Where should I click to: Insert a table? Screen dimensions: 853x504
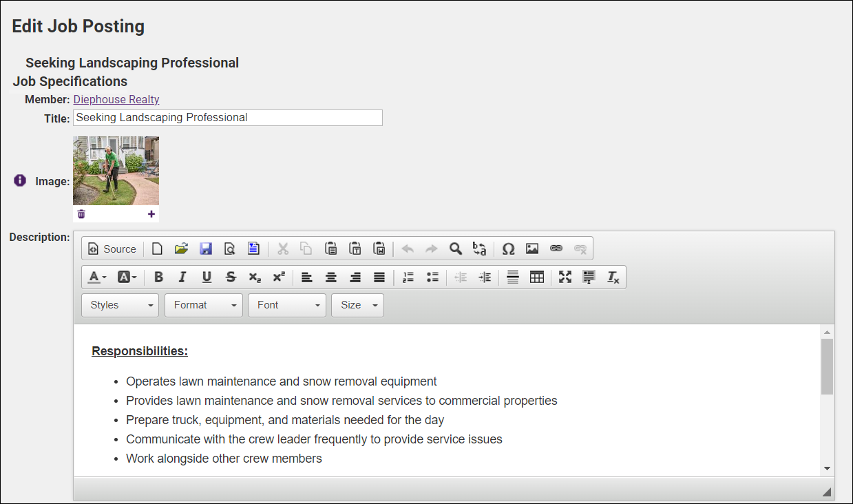click(537, 277)
